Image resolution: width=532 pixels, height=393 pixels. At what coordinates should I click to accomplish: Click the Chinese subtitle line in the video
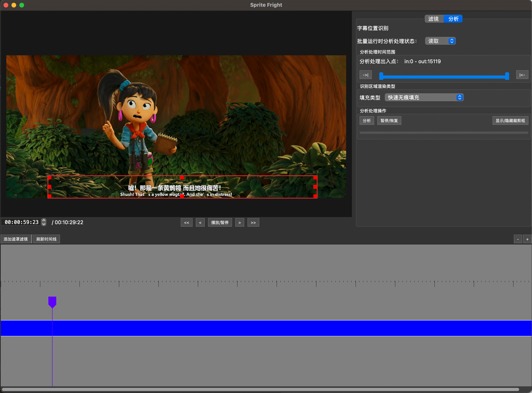(x=174, y=188)
